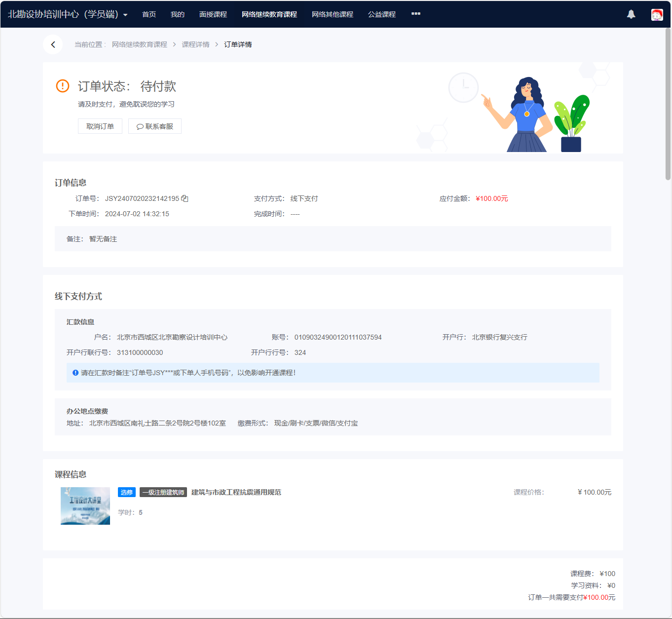Image resolution: width=672 pixels, height=619 pixels.
Task: Click course price ￥100.00元
Action: click(x=595, y=492)
